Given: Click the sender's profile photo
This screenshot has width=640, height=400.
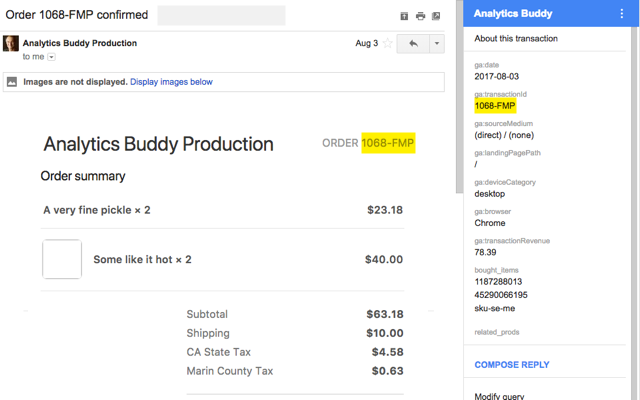Looking at the screenshot, I should 11,44.
